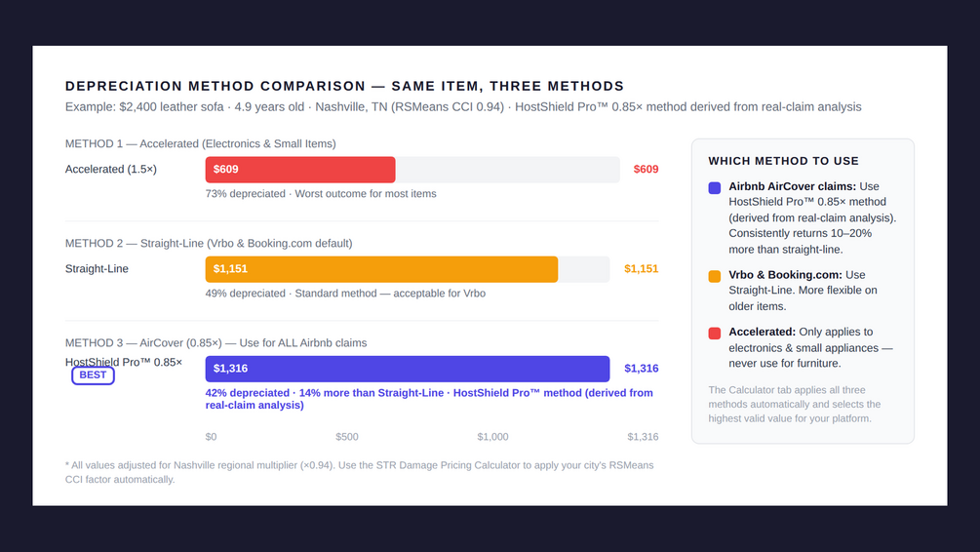This screenshot has height=552, width=980.
Task: Click the red Accelerated $609 bar
Action: pyautogui.click(x=300, y=170)
